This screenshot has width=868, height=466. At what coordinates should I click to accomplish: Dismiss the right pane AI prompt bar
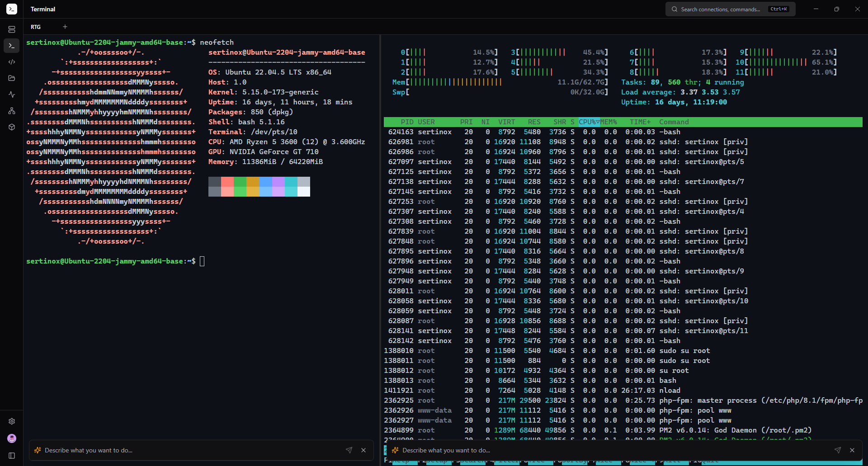[852, 450]
